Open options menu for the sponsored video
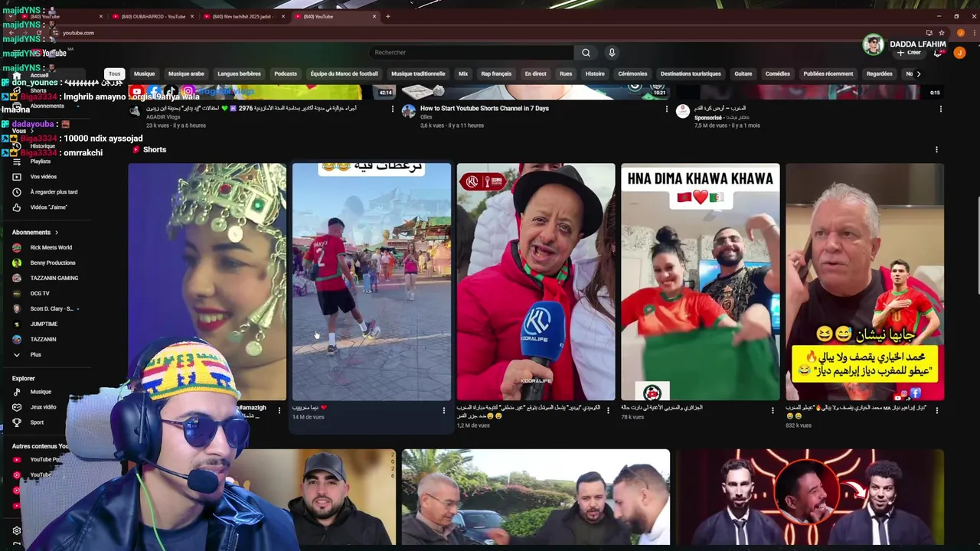The height and width of the screenshot is (551, 980). pyautogui.click(x=941, y=109)
